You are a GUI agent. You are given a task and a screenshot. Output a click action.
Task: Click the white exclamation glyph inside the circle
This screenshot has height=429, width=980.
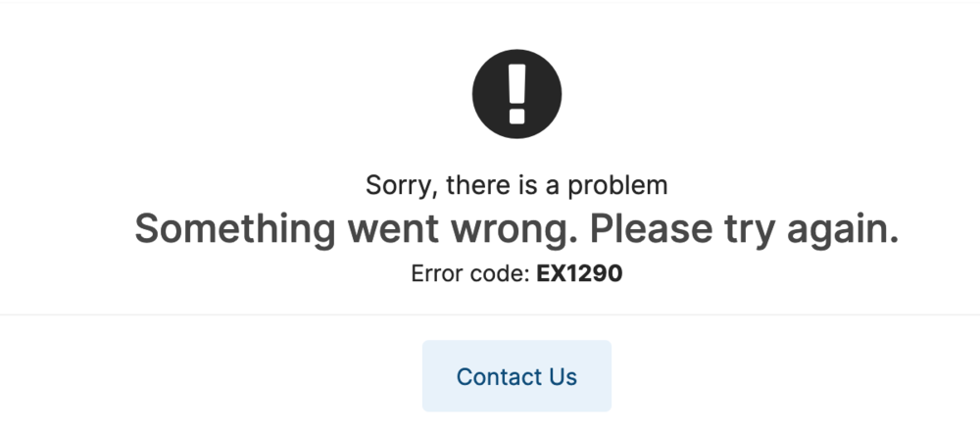click(x=516, y=94)
